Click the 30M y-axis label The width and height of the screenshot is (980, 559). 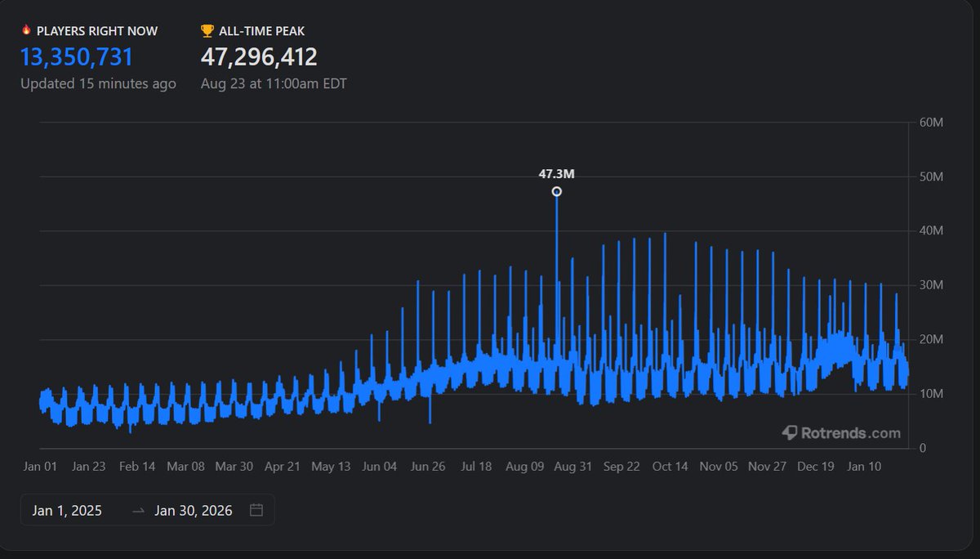tap(932, 285)
